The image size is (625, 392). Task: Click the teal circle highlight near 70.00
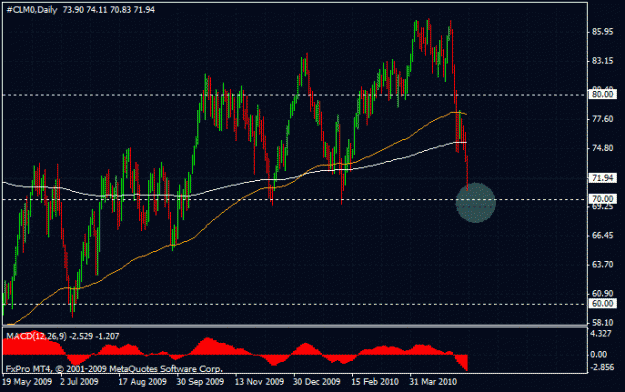[476, 203]
